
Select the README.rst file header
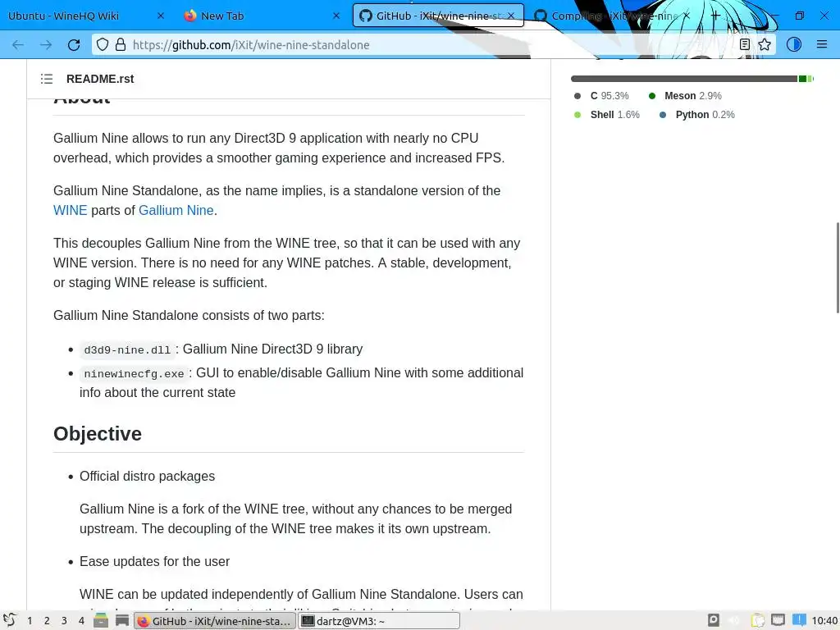pyautogui.click(x=100, y=79)
